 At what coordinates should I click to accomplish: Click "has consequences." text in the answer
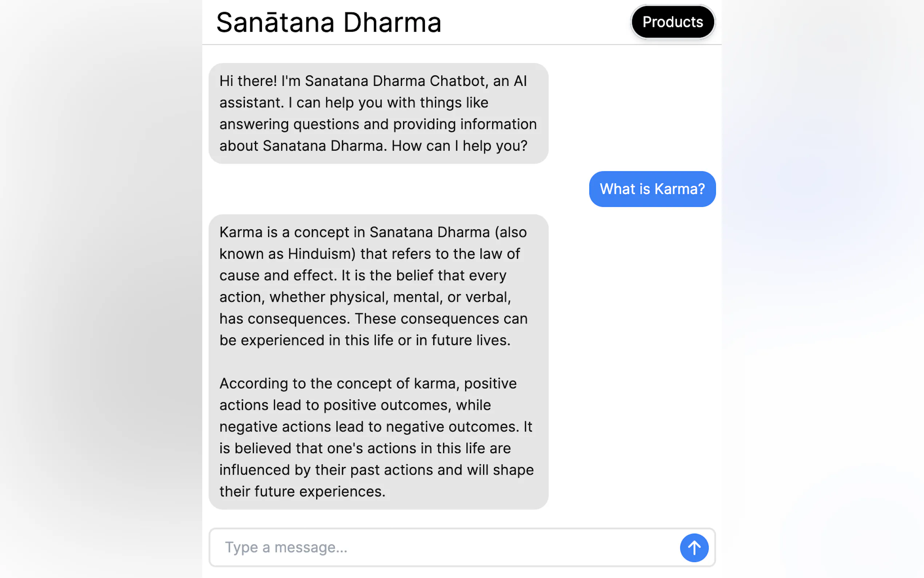[x=284, y=319]
